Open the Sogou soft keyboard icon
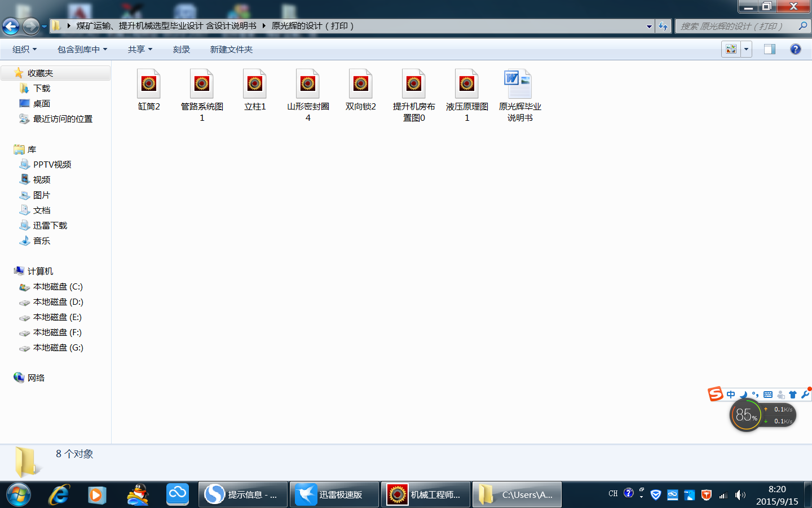 (768, 395)
